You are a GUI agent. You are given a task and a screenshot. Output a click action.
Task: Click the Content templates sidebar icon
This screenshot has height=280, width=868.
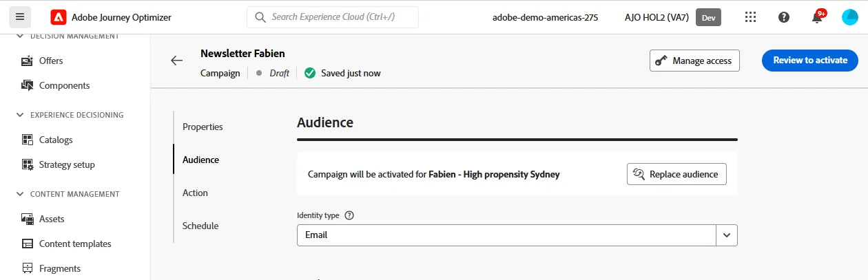point(28,244)
